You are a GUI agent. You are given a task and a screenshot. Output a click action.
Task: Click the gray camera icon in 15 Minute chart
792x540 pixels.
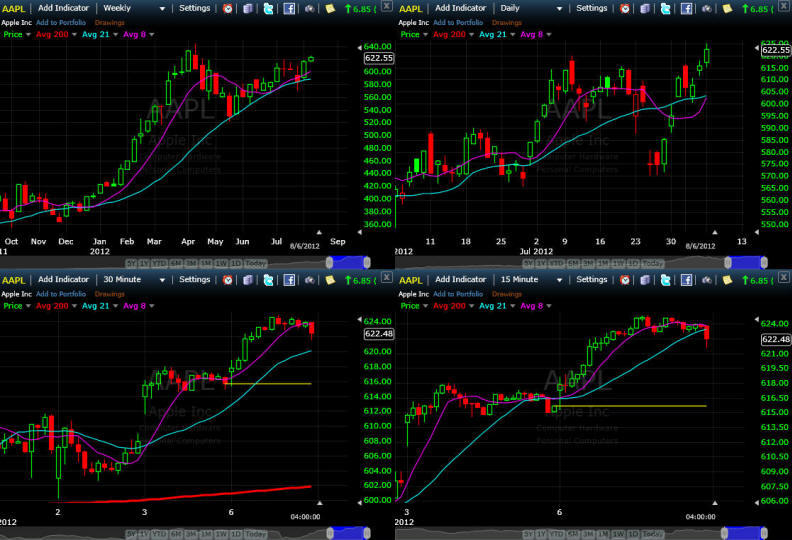tap(706, 280)
